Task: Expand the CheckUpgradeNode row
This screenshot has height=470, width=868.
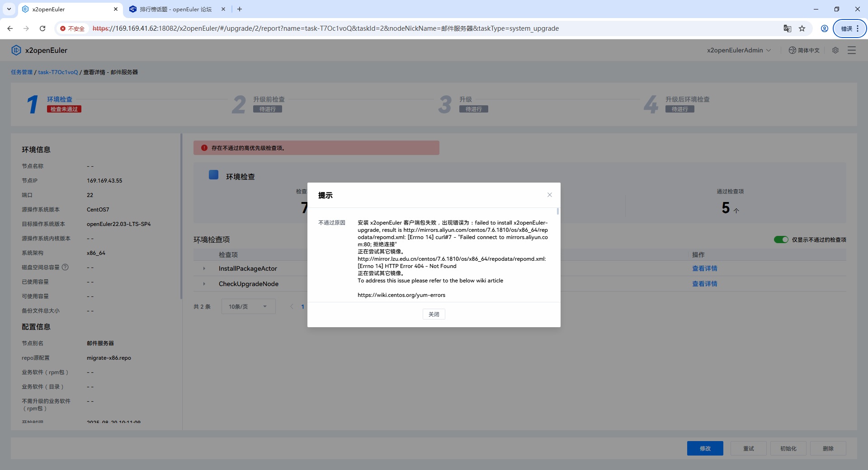Action: click(204, 284)
